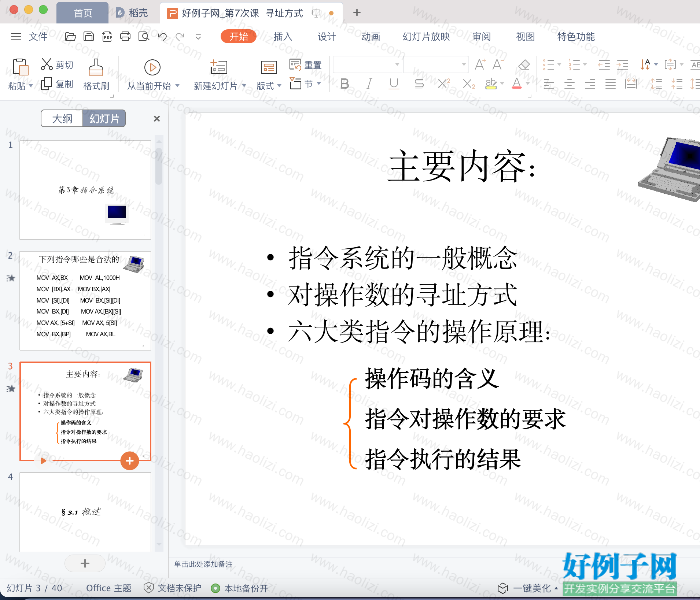Apply distributed alignment
This screenshot has width=700, height=600.
631,84
